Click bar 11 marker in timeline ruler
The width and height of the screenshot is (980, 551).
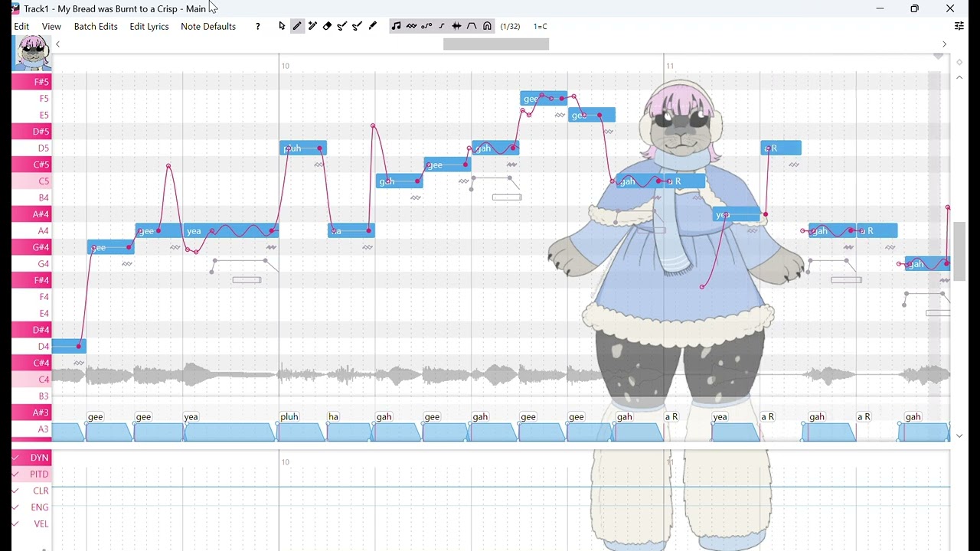670,66
